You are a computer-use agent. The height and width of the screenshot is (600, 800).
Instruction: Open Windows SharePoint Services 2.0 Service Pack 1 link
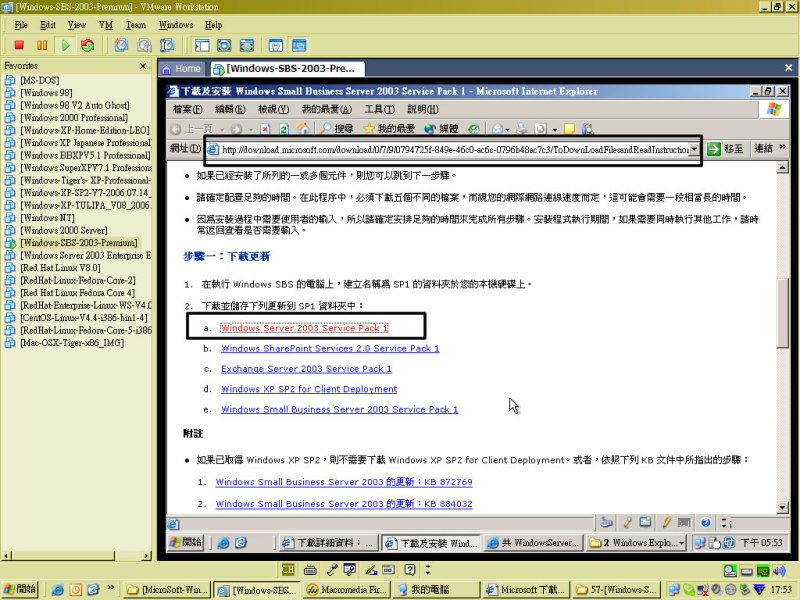[330, 348]
